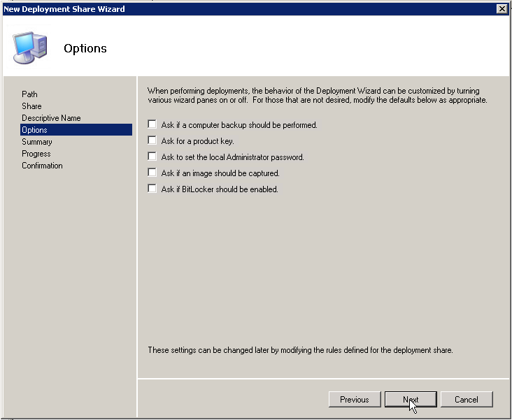Screen dimensions: 512x420
Task: Tick 'Ask if an image should be captured'
Action: click(152, 173)
